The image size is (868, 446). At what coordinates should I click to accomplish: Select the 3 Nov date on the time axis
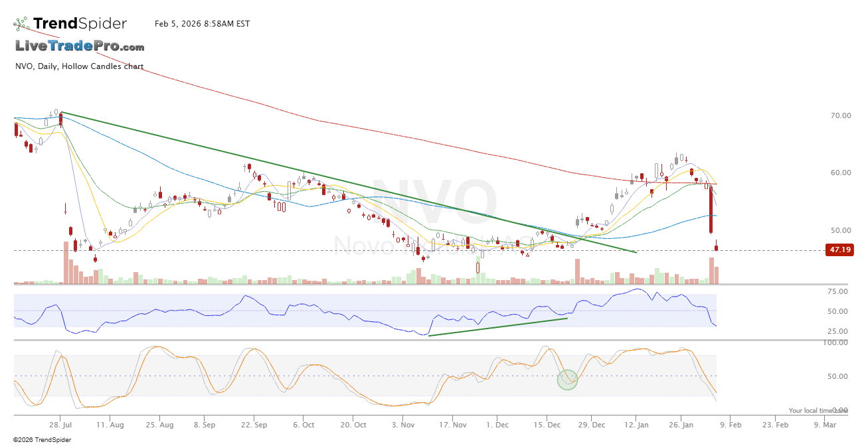click(x=403, y=424)
